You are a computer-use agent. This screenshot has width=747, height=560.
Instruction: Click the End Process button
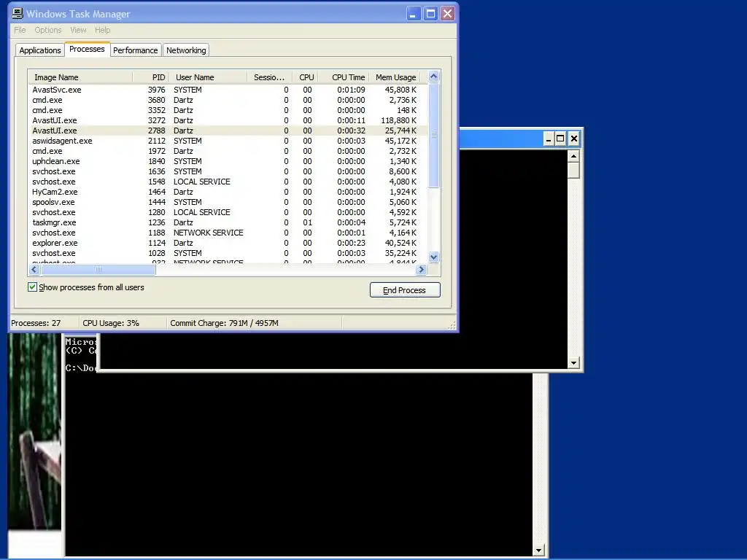pyautogui.click(x=405, y=290)
